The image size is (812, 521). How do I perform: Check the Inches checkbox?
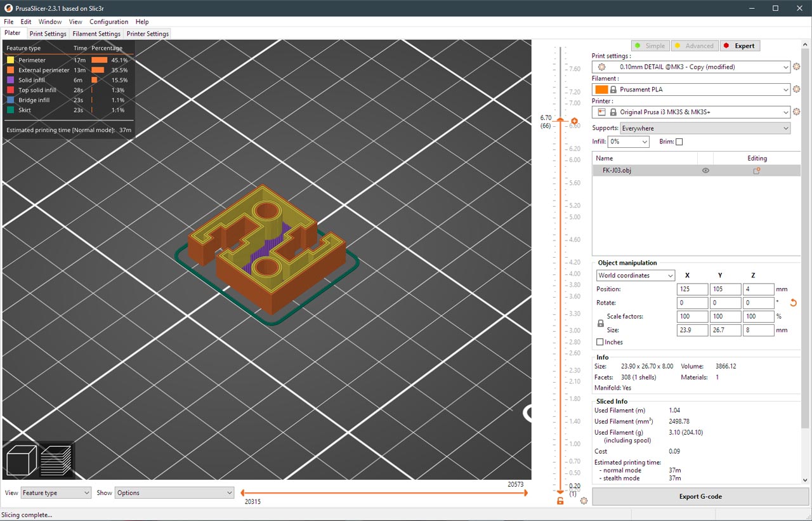600,342
